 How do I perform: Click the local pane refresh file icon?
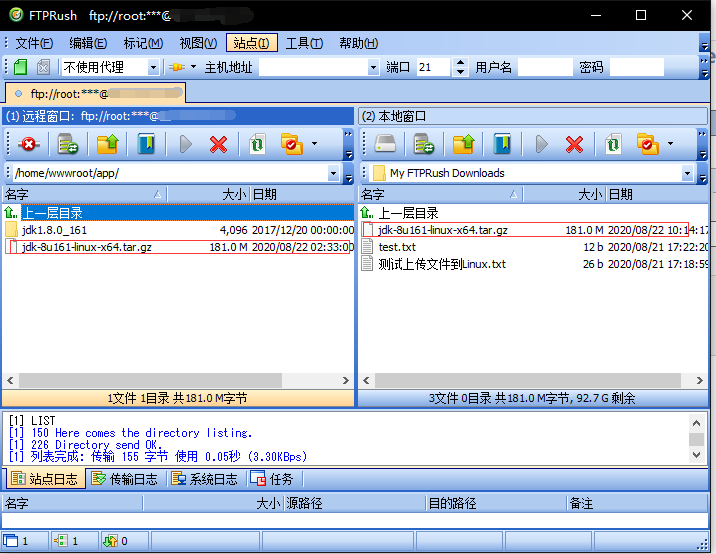coord(613,144)
